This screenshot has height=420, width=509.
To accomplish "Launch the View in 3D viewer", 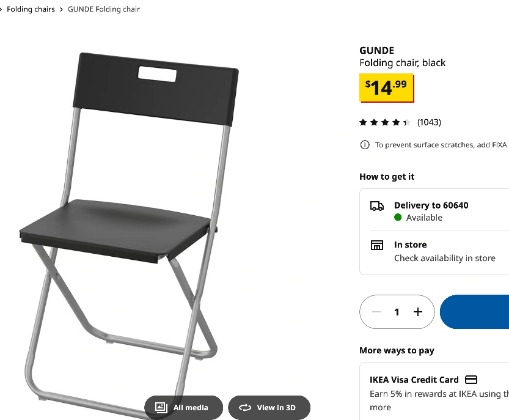I will [x=269, y=407].
